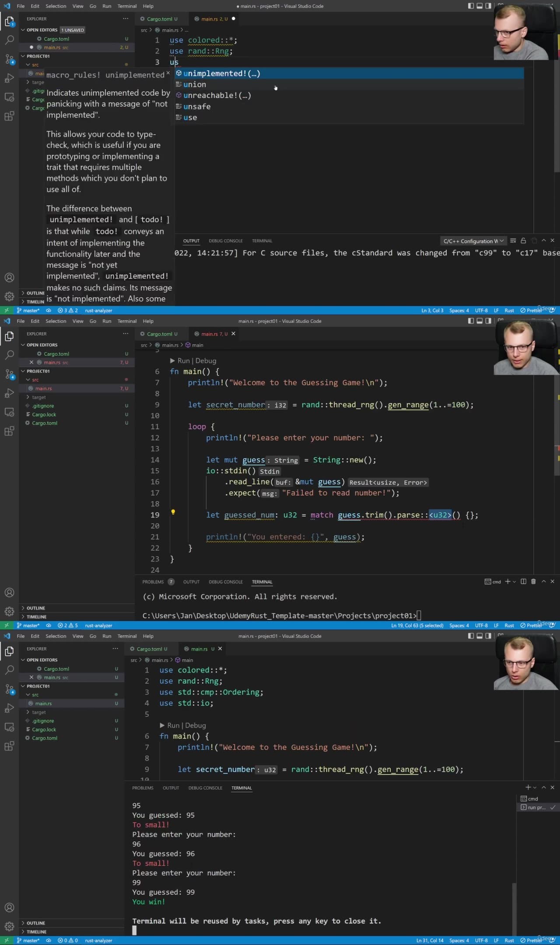Click the lightbulb code action on line 19
Image resolution: width=560 pixels, height=945 pixels.
click(x=173, y=512)
